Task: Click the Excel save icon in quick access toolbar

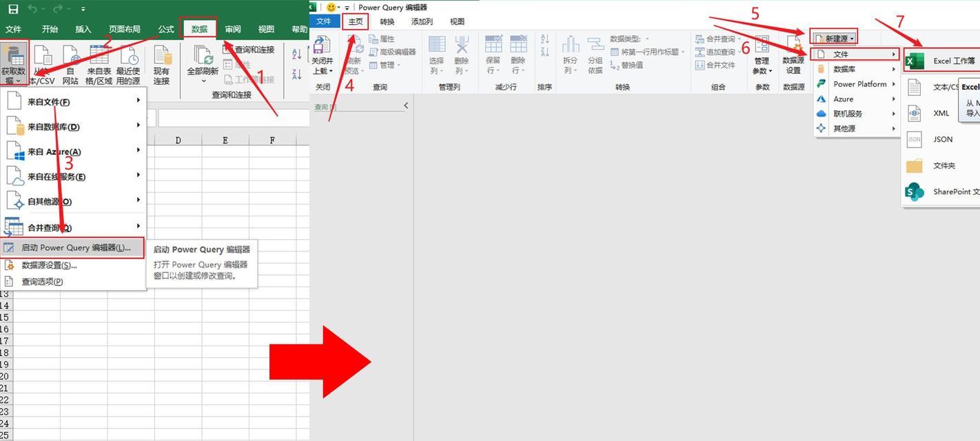Action: [x=13, y=9]
